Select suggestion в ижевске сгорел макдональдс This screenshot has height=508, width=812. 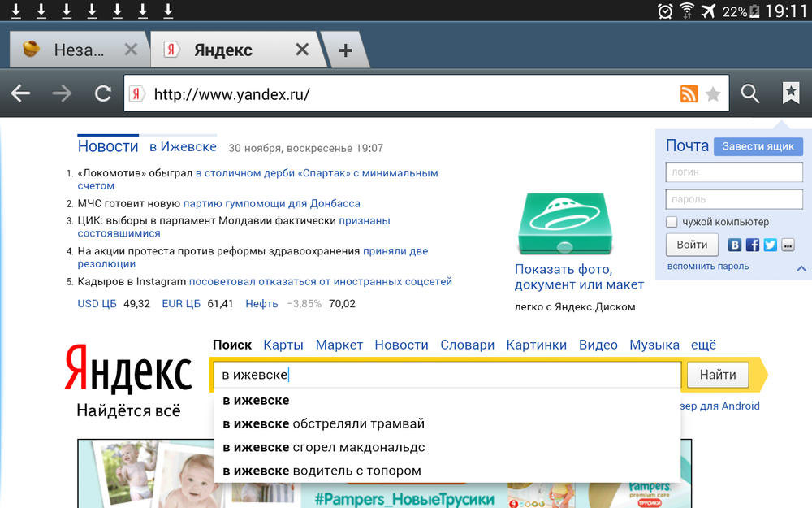click(447, 447)
